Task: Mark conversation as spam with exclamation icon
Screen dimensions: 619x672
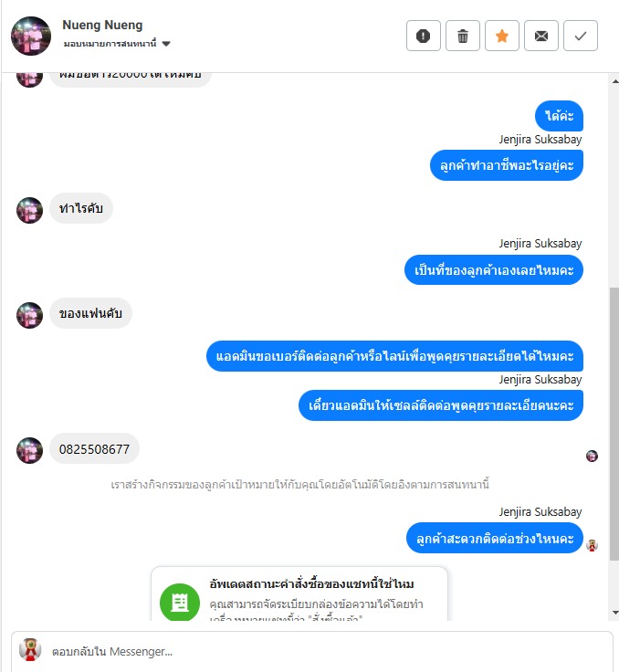Action: pyautogui.click(x=423, y=36)
